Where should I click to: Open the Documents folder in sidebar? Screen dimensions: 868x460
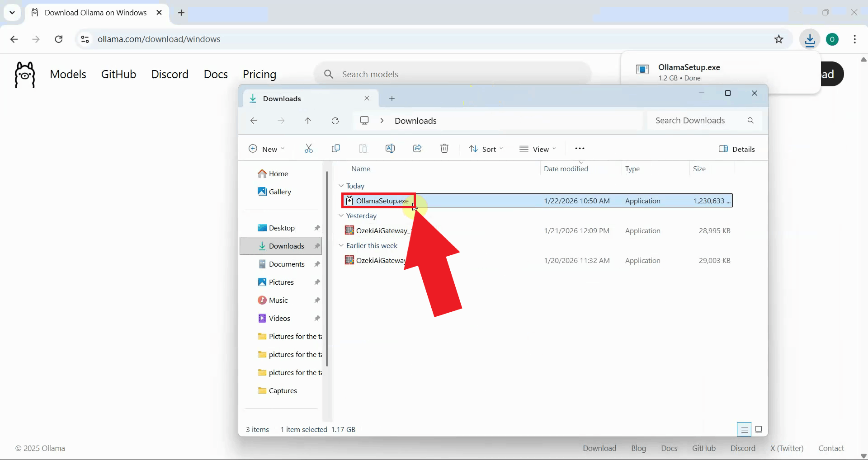[287, 264]
